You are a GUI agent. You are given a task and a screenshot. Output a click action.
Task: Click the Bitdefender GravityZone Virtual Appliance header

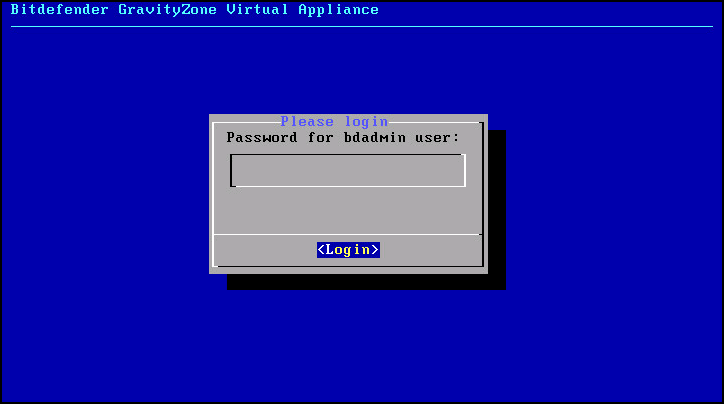tap(194, 10)
